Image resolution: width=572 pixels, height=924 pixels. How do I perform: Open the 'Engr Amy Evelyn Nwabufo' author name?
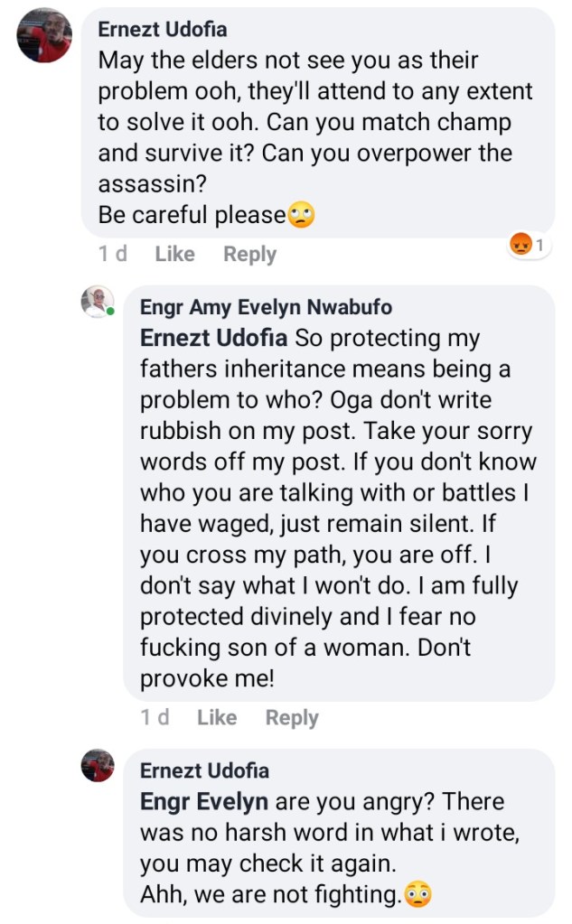266,307
